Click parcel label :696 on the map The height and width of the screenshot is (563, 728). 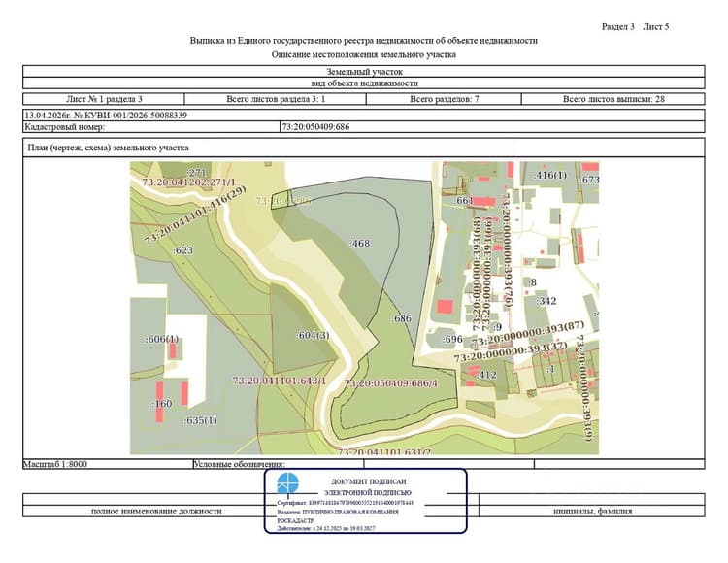[x=452, y=340]
